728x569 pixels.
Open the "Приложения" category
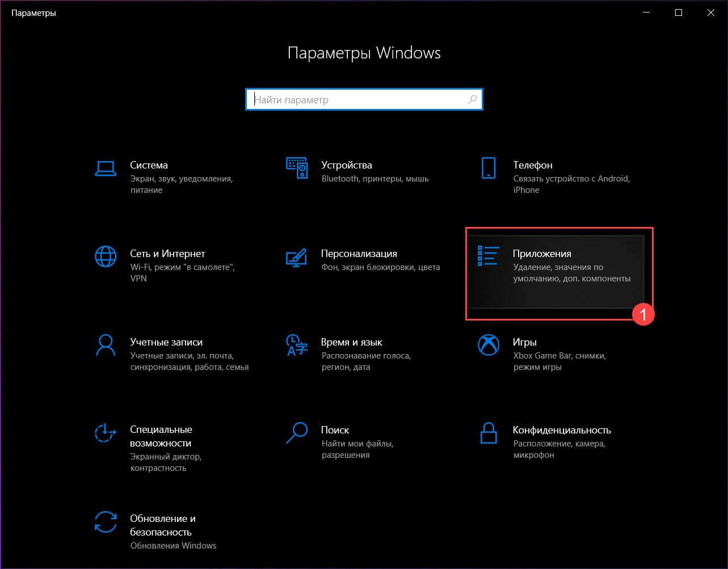pyautogui.click(x=542, y=254)
